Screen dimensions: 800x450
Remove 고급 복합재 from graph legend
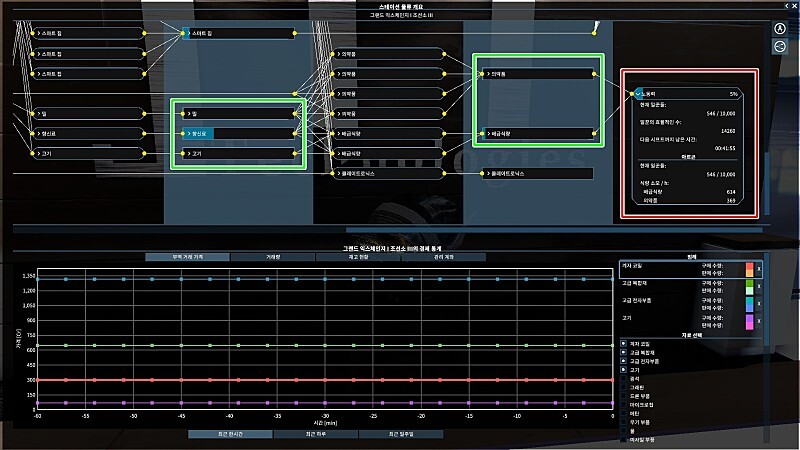[x=759, y=286]
